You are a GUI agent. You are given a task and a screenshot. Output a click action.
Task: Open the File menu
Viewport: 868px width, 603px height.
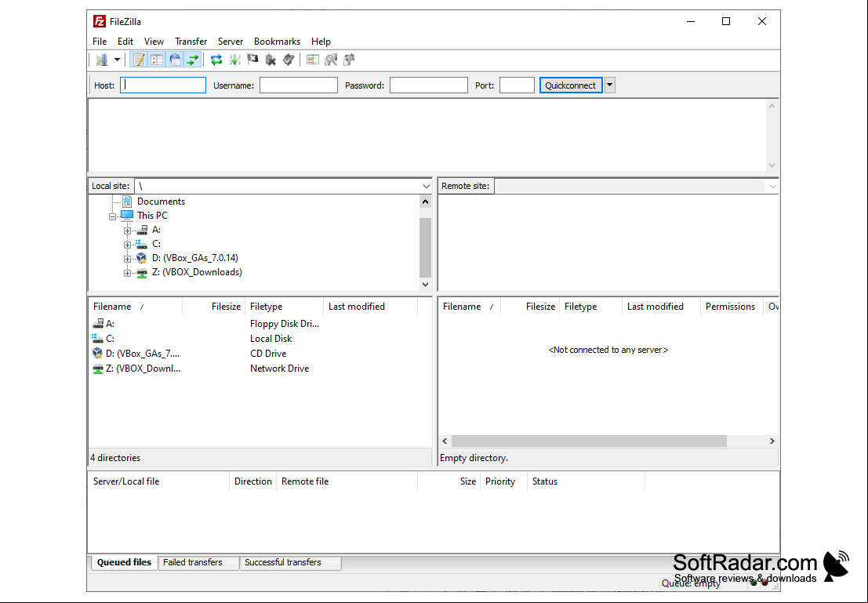(100, 42)
